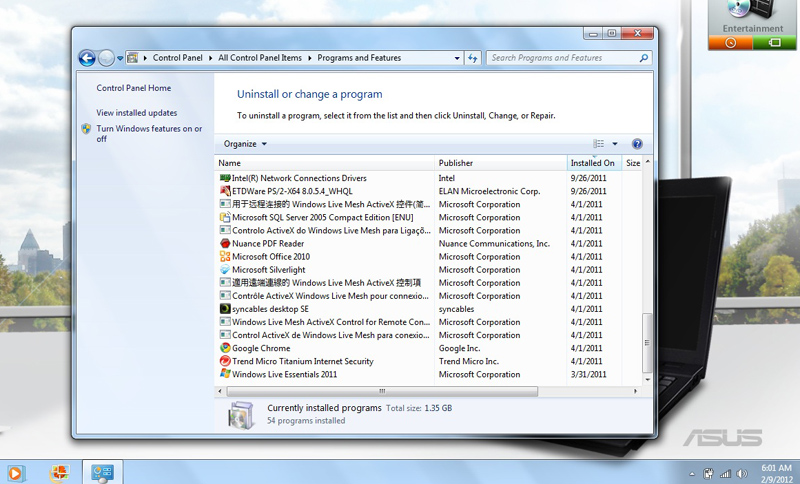Screen dimensions: 800x484
Task: Click horizontal scrollbar right arrow
Action: click(635, 391)
